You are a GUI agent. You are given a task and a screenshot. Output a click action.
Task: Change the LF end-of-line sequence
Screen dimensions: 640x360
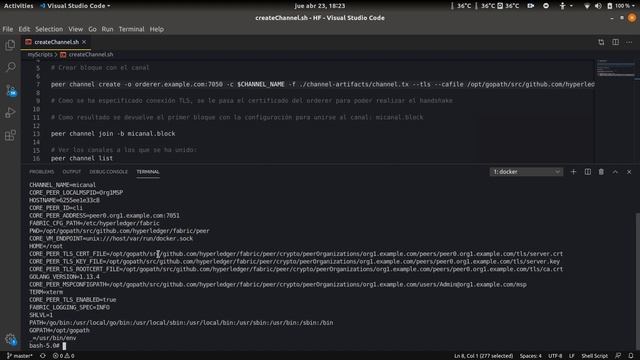tap(572, 356)
